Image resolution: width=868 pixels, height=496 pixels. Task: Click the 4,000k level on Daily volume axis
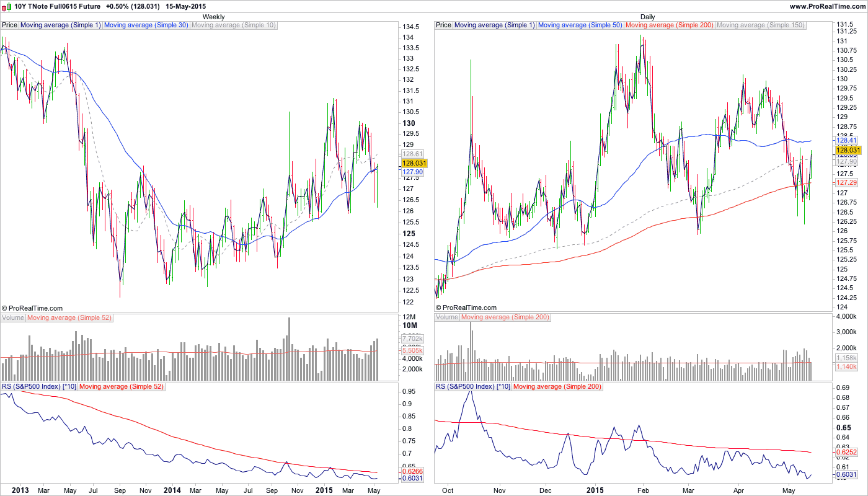846,317
